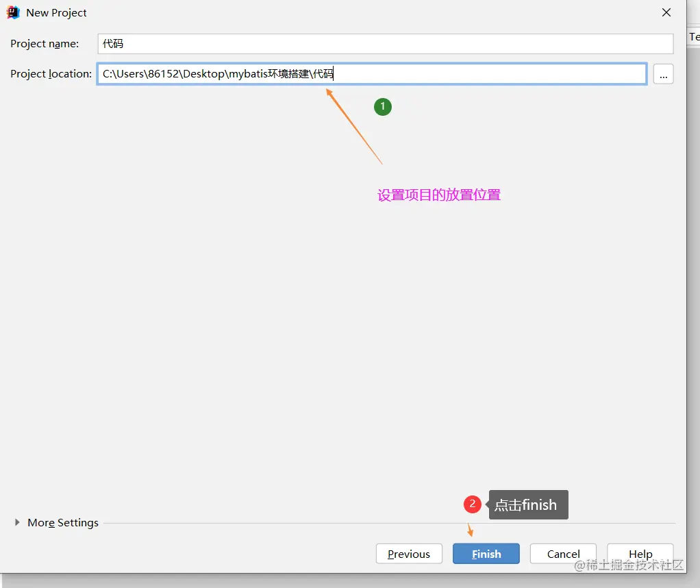The width and height of the screenshot is (700, 588).
Task: Click the Project location label
Action: click(51, 74)
